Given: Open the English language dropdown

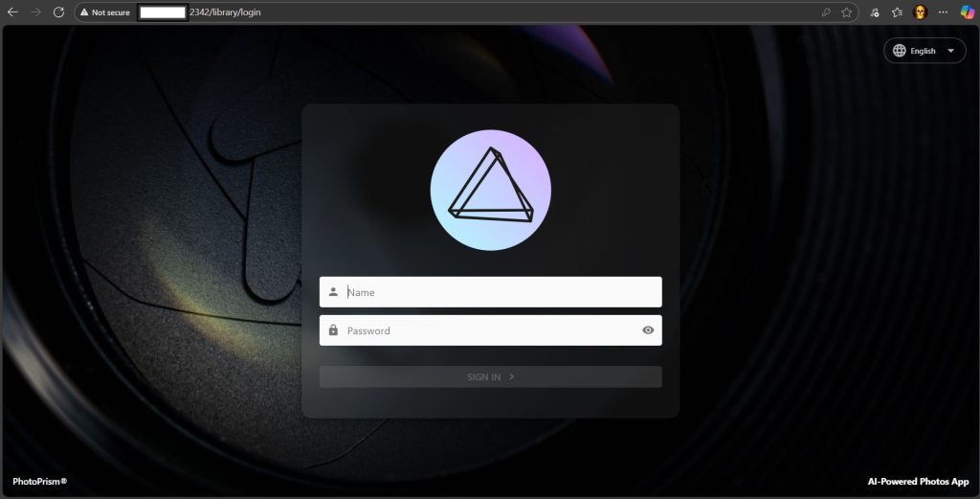Looking at the screenshot, I should tap(924, 51).
